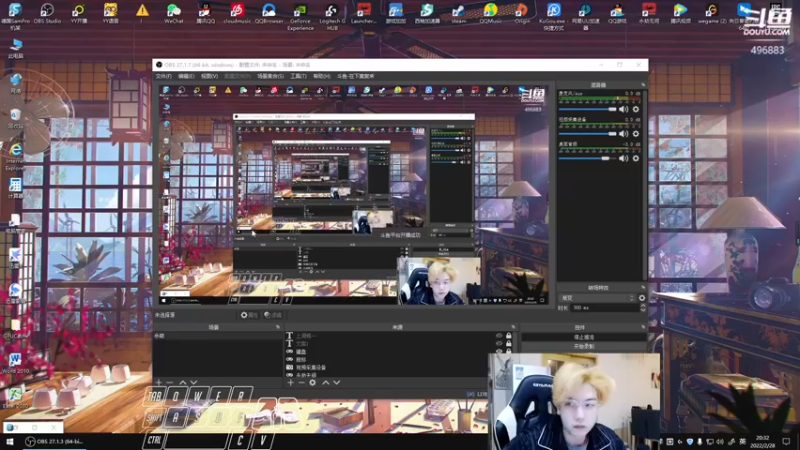The width and height of the screenshot is (800, 450).
Task: Undock the scenes panel
Action: (x=278, y=327)
